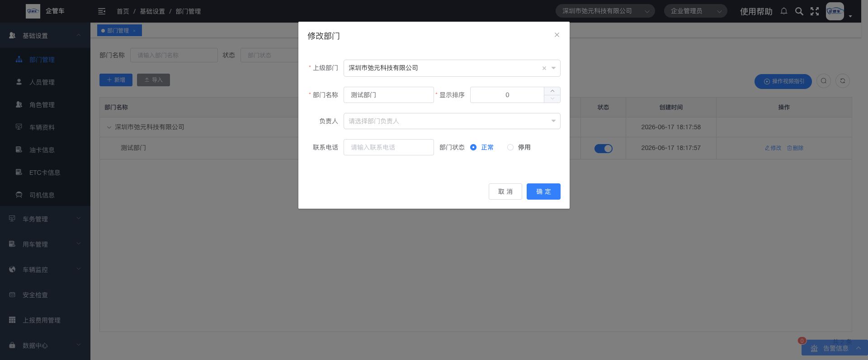Open ETC卡信息 in the sidebar
The image size is (868, 360).
pos(45,173)
